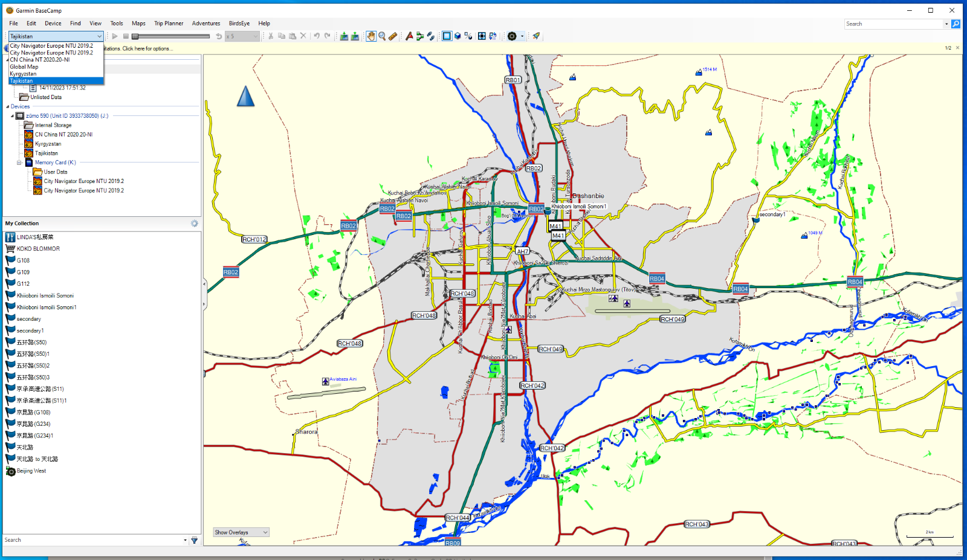Open the bottom search field dropdown arrow

[185, 540]
